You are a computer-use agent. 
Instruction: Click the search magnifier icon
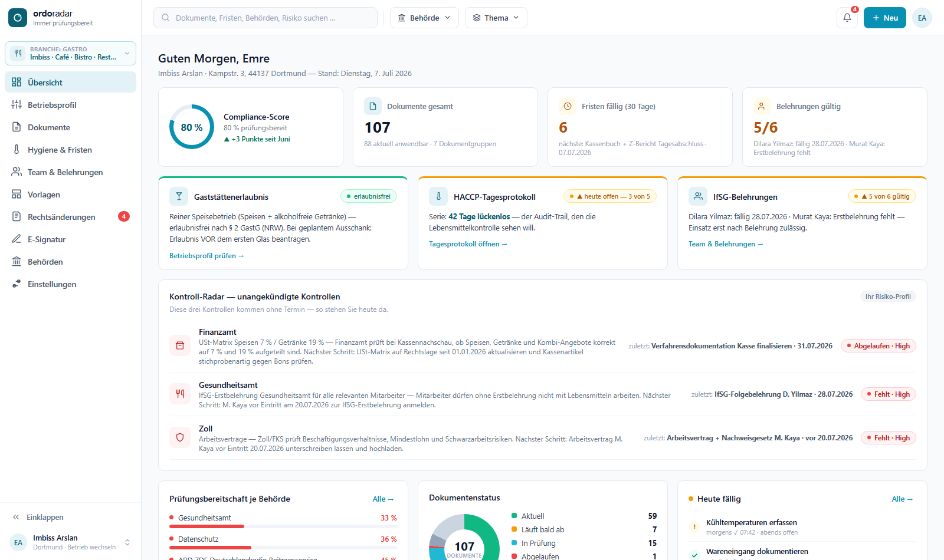click(166, 18)
